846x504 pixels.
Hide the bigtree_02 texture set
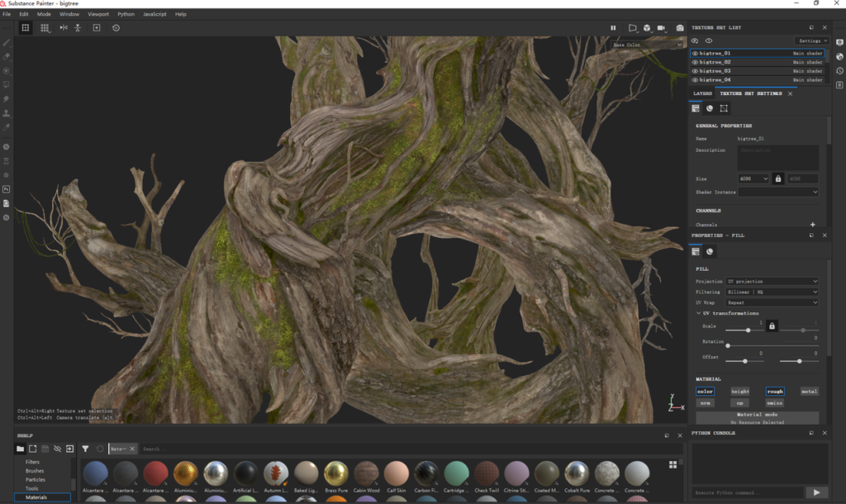click(695, 62)
